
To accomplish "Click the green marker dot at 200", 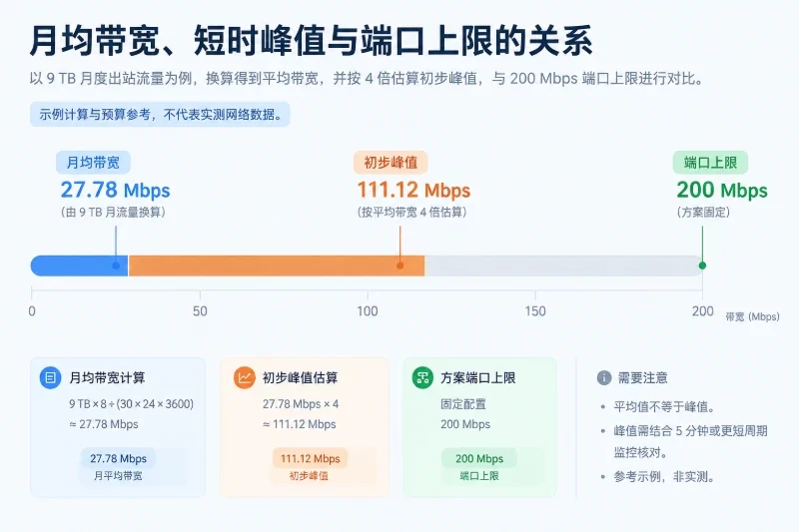I will click(x=702, y=266).
